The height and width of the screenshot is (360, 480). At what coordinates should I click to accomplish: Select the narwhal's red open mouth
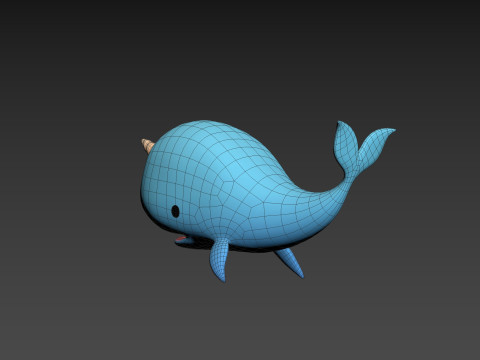pyautogui.click(x=181, y=238)
